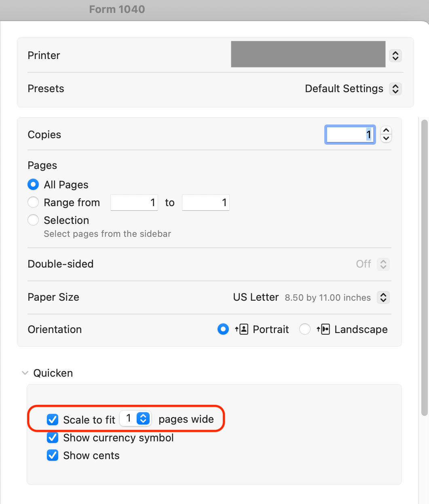Viewport: 429px width, 504px height.
Task: Select the Range from radio button
Action: [x=33, y=202]
